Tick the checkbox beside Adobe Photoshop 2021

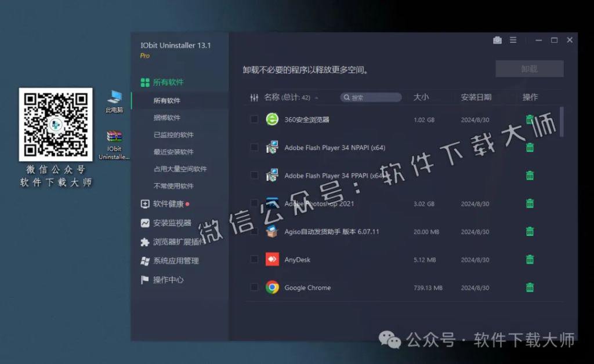[x=253, y=203]
